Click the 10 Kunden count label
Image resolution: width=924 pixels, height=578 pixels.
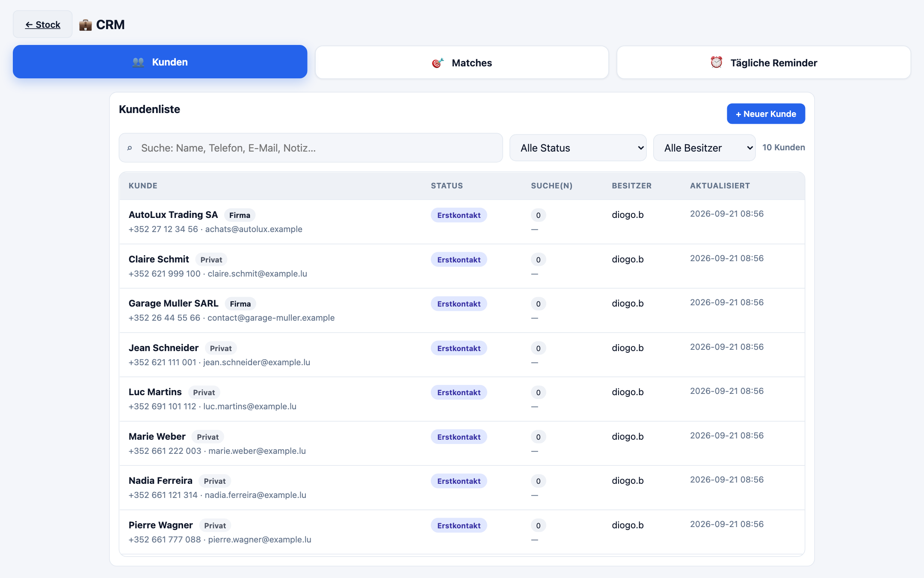[x=783, y=147]
